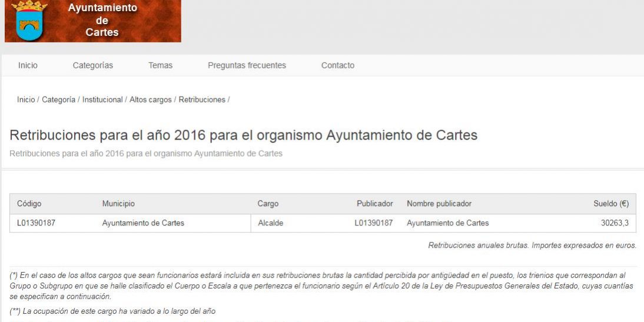Click the Municipio column header
This screenshot has width=644, height=322.
tap(118, 204)
